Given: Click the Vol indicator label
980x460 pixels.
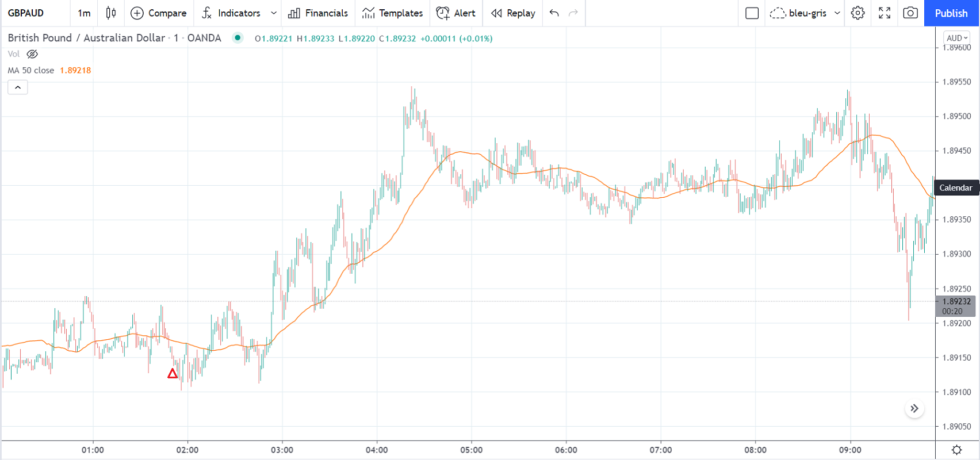Looking at the screenshot, I should tap(14, 54).
